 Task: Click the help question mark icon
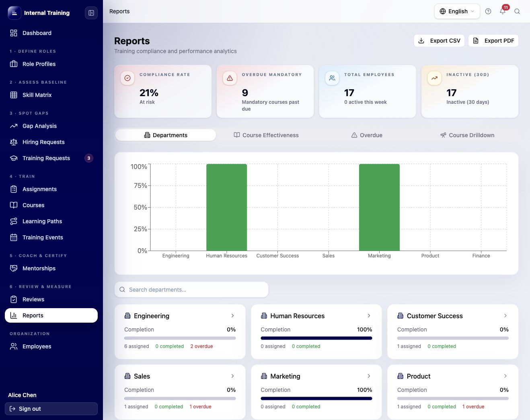(x=488, y=11)
